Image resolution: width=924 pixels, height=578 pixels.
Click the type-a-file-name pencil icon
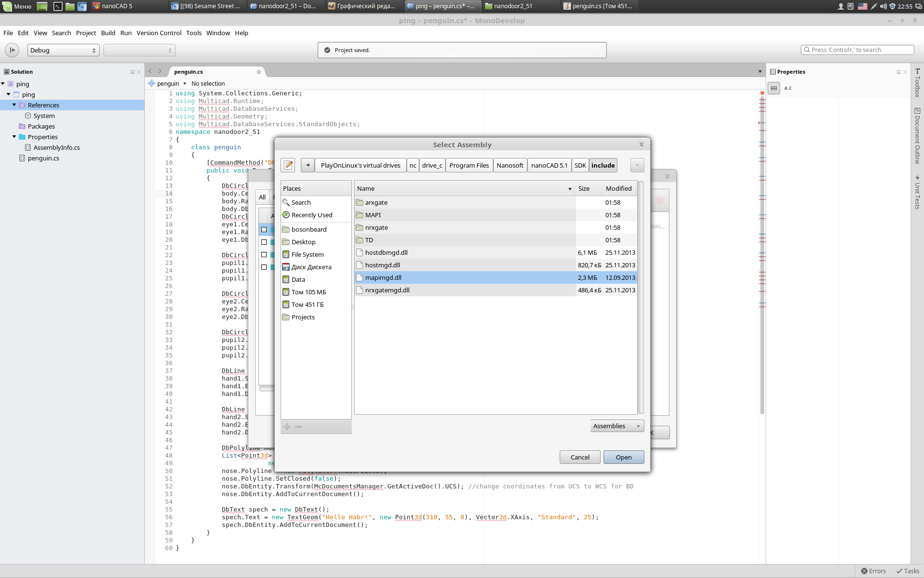[288, 165]
